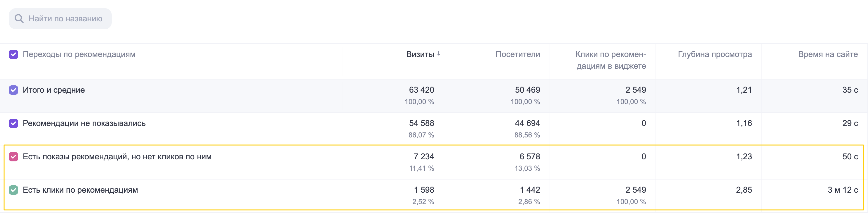868x214 pixels.
Task: Click the Переходы по рекомендациям column title
Action: click(79, 54)
